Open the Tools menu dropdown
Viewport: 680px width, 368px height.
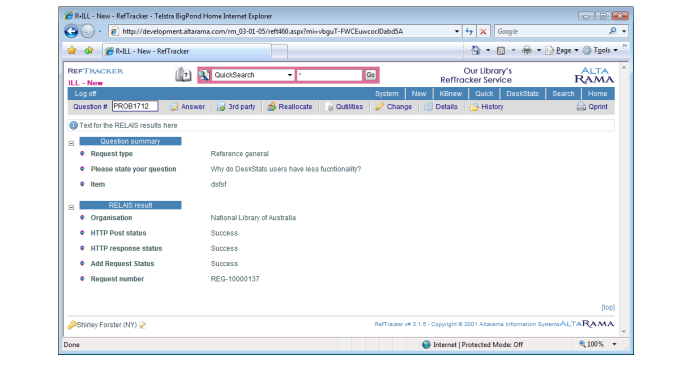click(x=615, y=50)
